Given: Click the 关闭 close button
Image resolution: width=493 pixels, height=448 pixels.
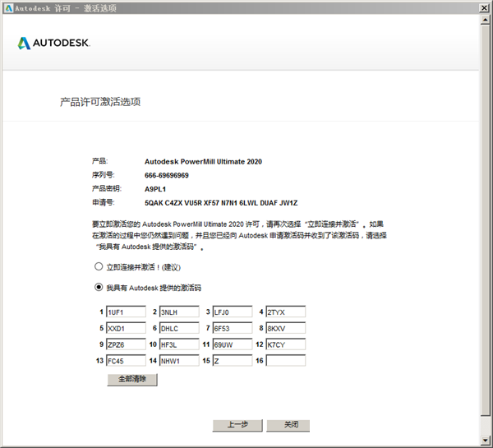Looking at the screenshot, I should (x=288, y=425).
